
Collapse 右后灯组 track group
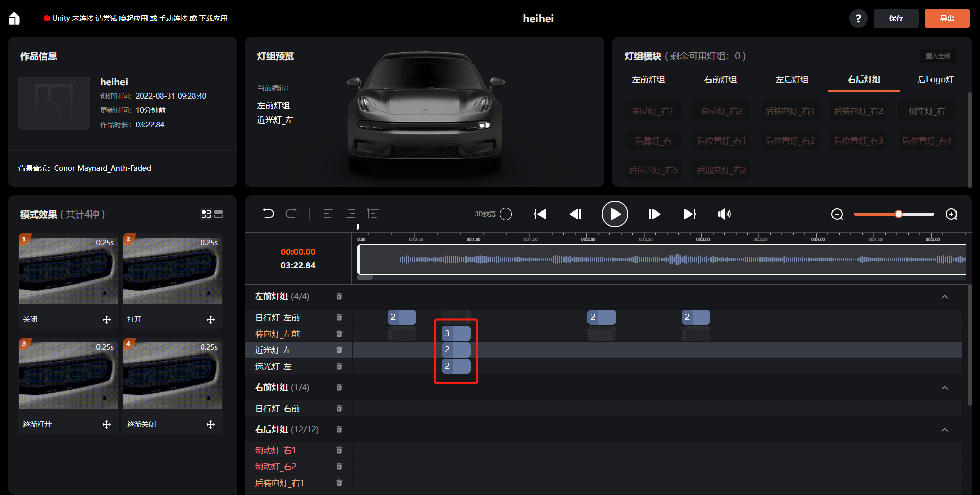[x=945, y=430]
